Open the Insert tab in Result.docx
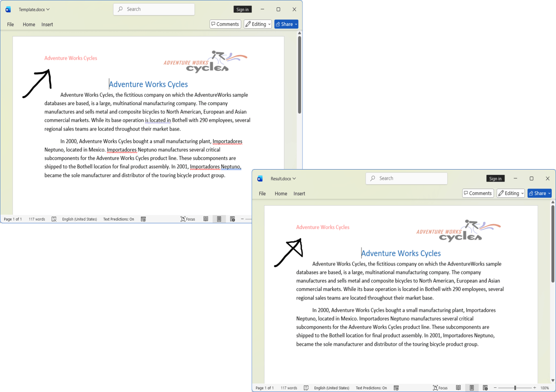 point(299,194)
